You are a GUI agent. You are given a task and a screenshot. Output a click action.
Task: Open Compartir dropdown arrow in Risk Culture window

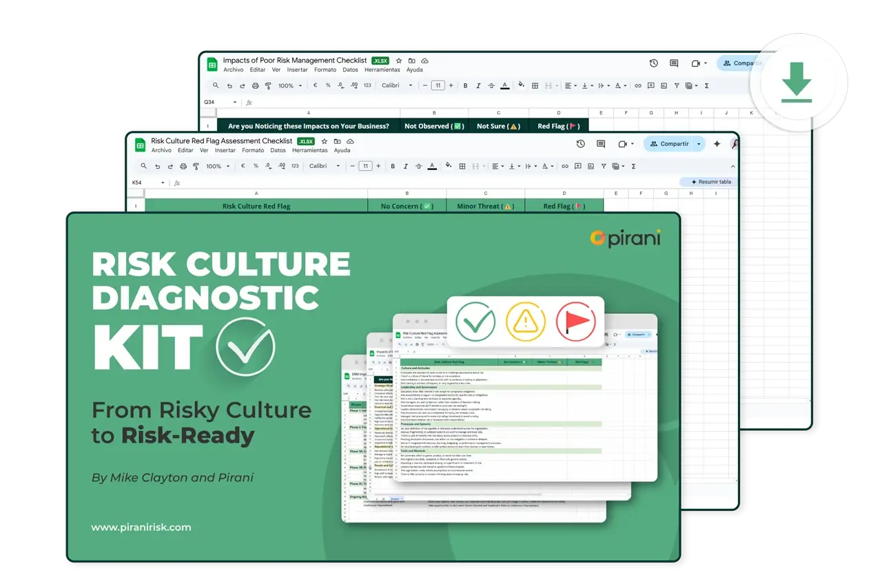(x=699, y=144)
